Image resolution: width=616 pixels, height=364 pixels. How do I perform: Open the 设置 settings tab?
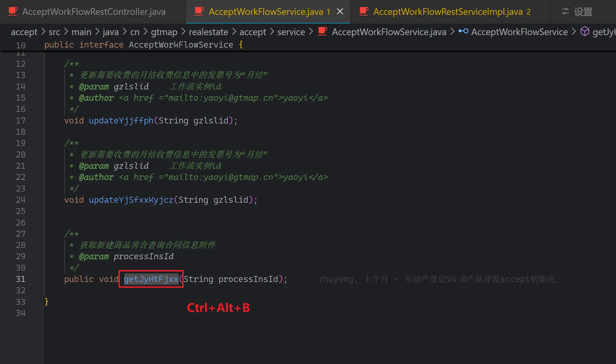[583, 12]
